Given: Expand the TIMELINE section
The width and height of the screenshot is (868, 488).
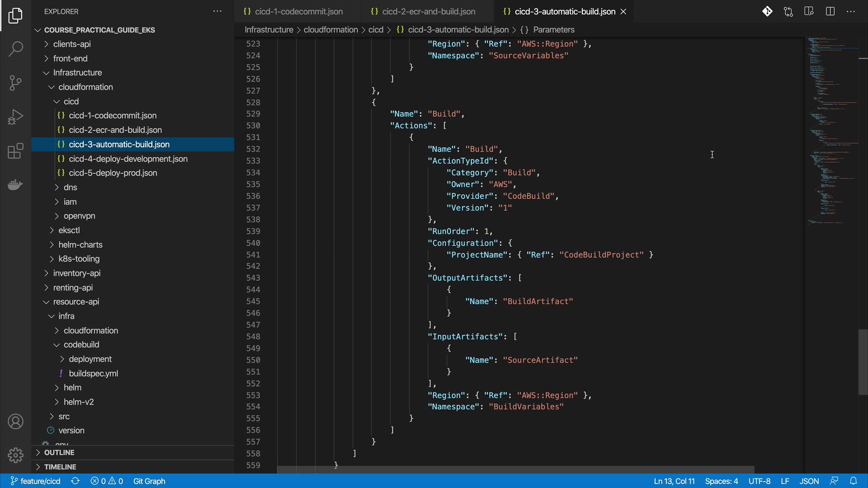Looking at the screenshot, I should point(60,467).
